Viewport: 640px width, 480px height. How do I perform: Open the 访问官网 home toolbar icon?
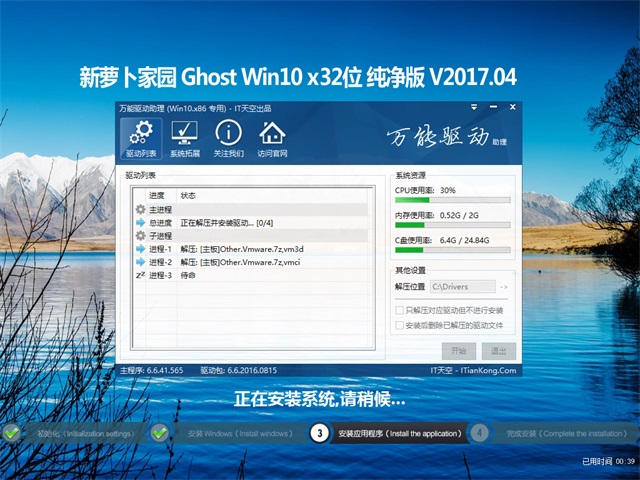point(272,139)
